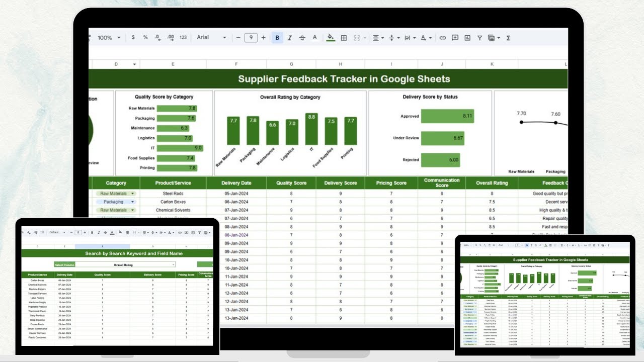Select the 05-Jan-2024 delivery date cell in main sheet
Viewport: 644px width, 362px height.
tap(236, 194)
